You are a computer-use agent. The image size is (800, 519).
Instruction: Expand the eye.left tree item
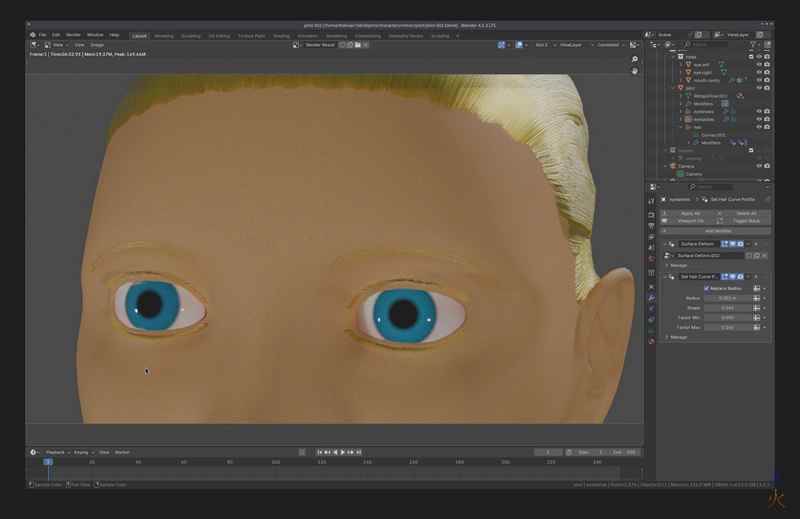point(681,64)
